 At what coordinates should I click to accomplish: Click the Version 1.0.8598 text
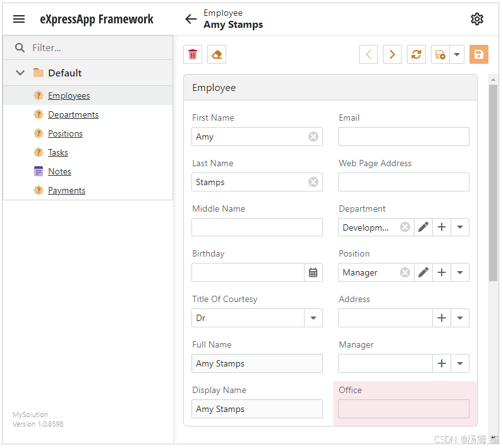pyautogui.click(x=38, y=424)
